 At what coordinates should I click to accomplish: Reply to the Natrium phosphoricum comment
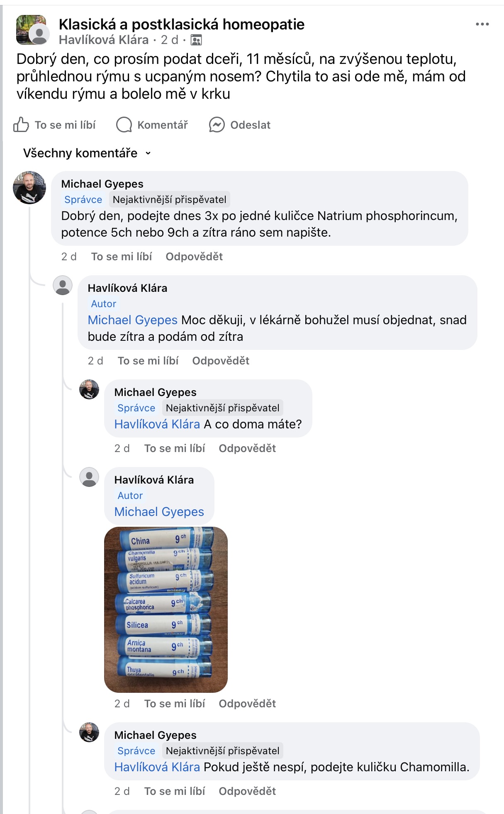194,257
